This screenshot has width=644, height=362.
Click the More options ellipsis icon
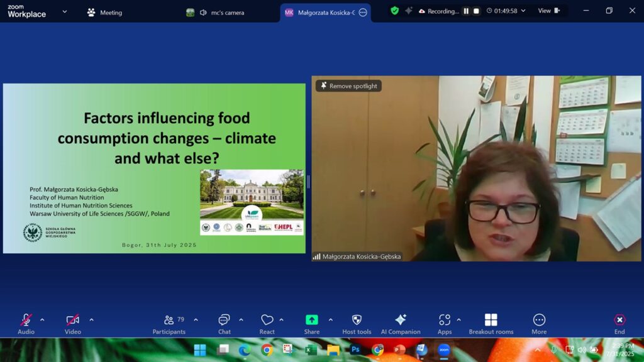point(539,321)
